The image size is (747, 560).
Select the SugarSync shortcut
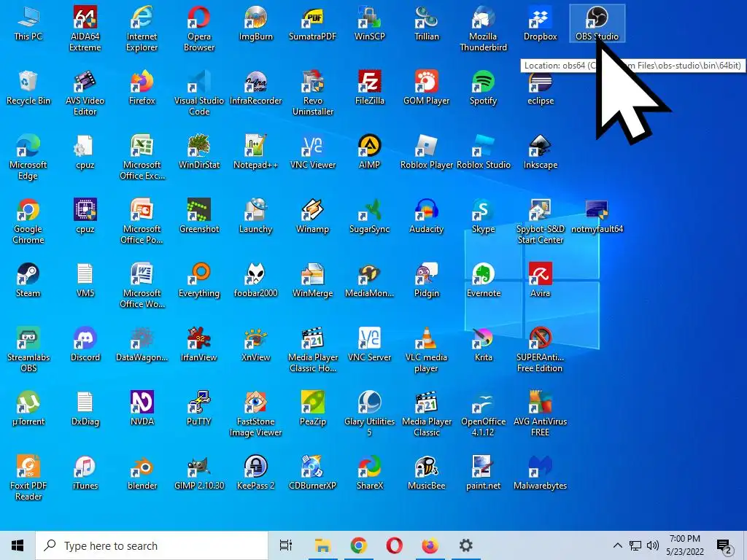370,216
